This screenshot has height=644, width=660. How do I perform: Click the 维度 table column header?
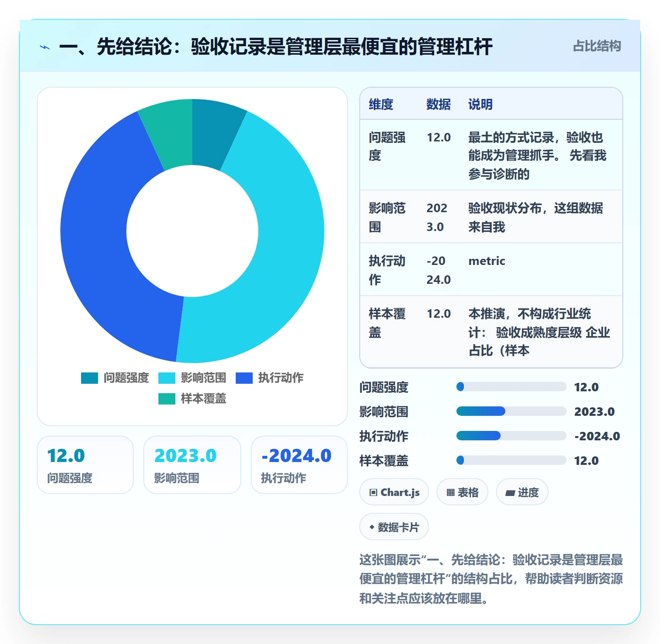[x=381, y=104]
